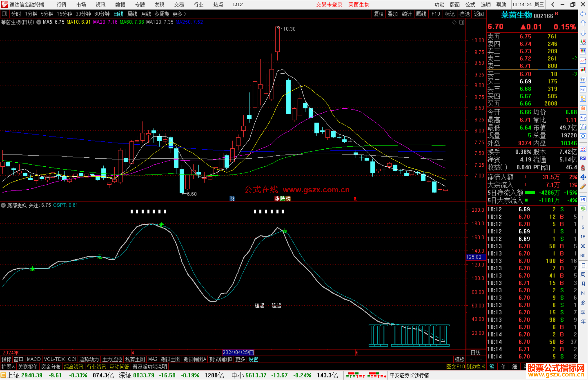Toggle the round button beside 莱茵生物(日线)
The width and height of the screenshot is (588, 380).
pos(39,22)
